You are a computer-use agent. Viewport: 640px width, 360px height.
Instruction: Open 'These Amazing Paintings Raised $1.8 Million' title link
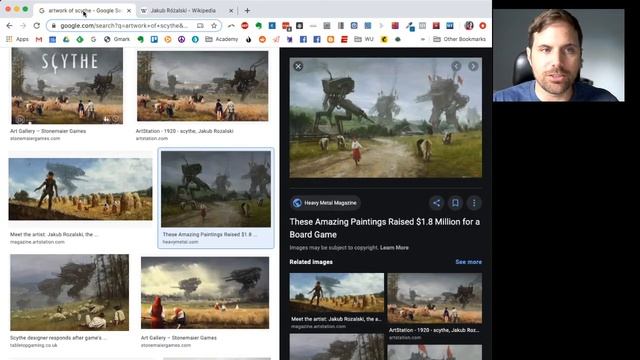point(384,228)
